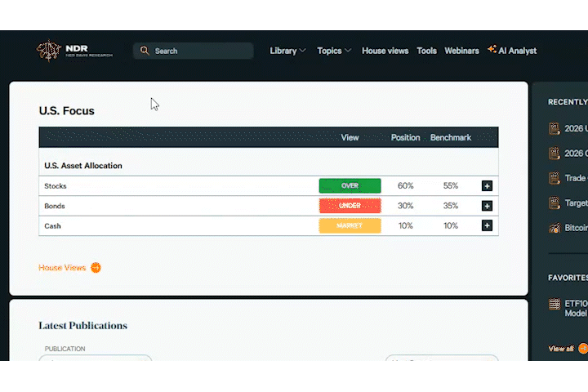Click the icon beside the Bitcoin item
This screenshot has height=392, width=588.
555,228
